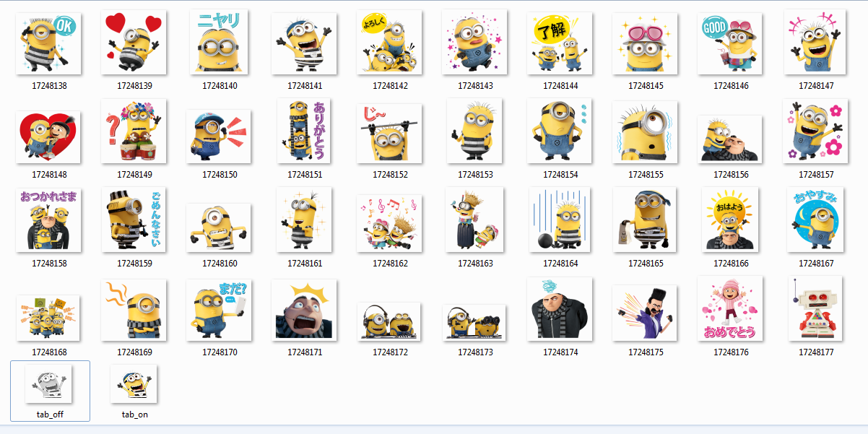The image size is (868, 434).
Task: Click the 17248163 suitcase minion thumbnail
Action: [x=475, y=220]
